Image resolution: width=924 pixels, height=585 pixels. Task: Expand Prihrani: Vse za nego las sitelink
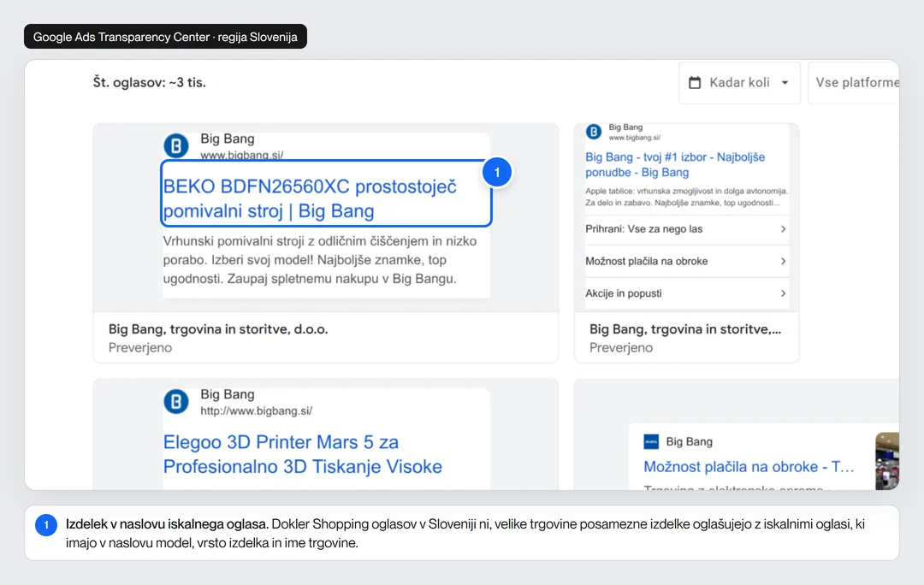coord(686,228)
